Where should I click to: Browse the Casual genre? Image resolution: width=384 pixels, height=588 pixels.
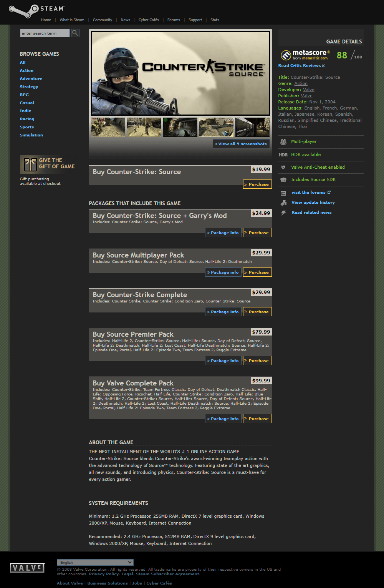pyautogui.click(x=27, y=103)
